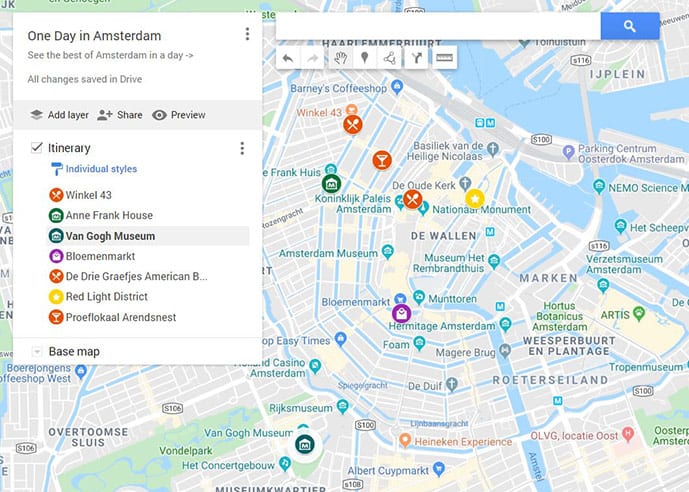The image size is (689, 492).
Task: Expand the Base map dropdown arrow
Action: point(37,351)
